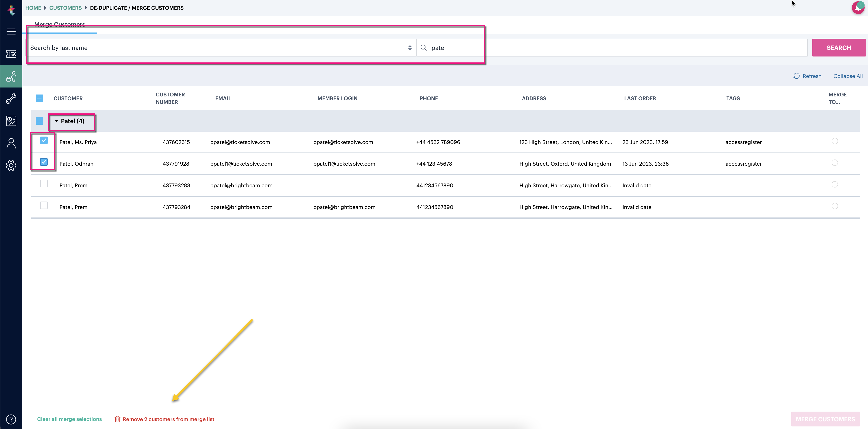Select merge-to radio for customer 437793284
868x429 pixels.
(835, 206)
